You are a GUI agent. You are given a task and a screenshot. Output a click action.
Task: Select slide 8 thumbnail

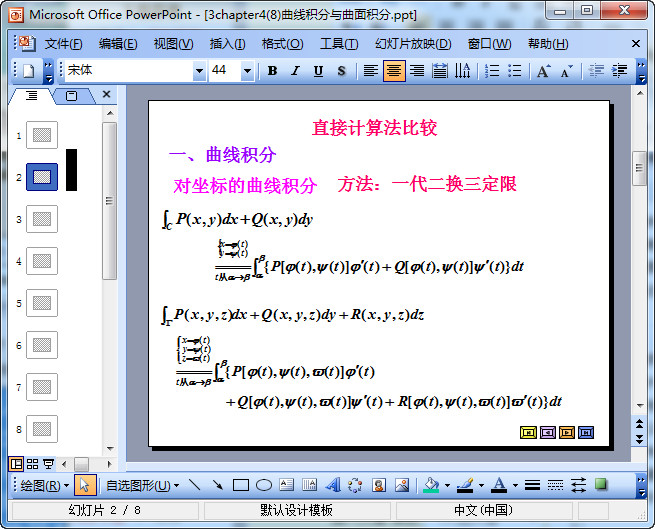(42, 429)
